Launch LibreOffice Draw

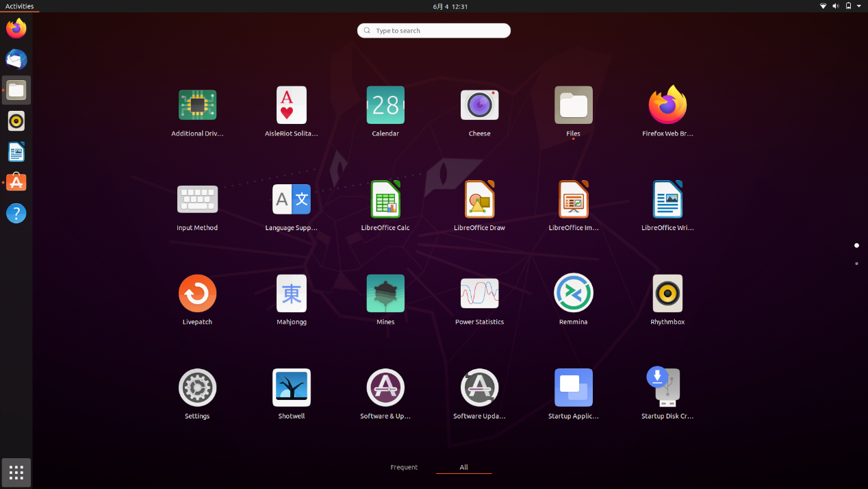tap(479, 199)
